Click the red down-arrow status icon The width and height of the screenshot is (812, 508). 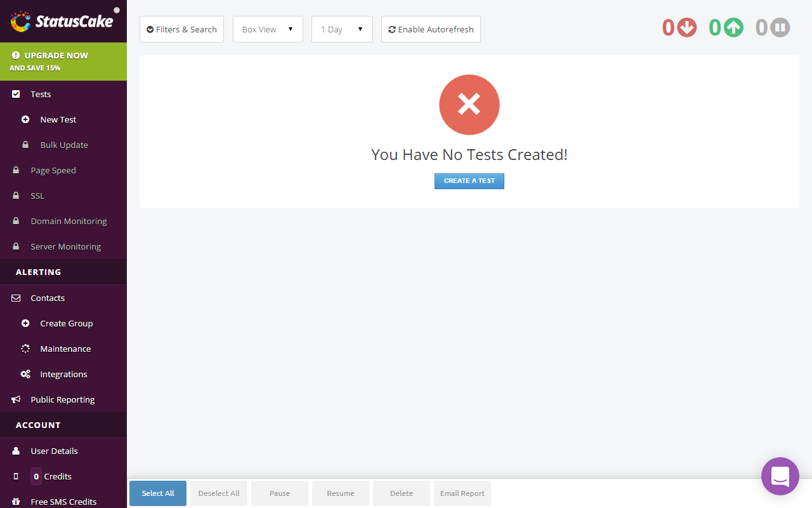tap(687, 27)
